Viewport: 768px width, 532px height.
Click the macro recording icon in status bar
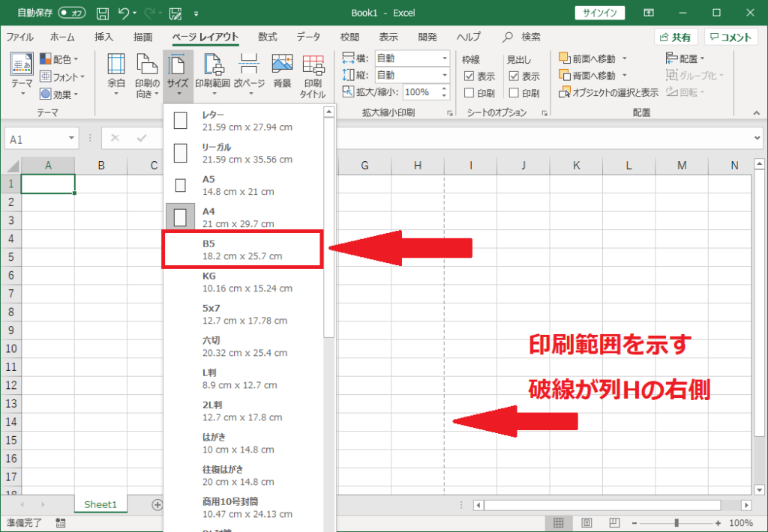click(x=60, y=523)
